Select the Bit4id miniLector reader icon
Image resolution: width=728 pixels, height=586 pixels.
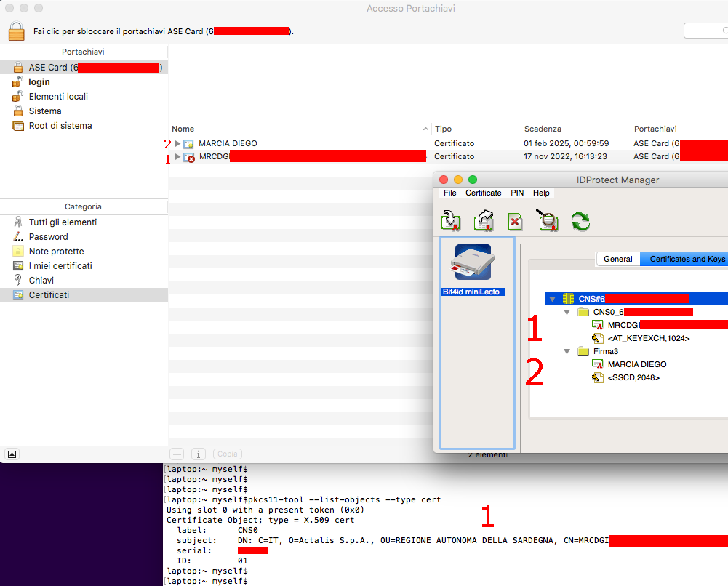pos(473,263)
